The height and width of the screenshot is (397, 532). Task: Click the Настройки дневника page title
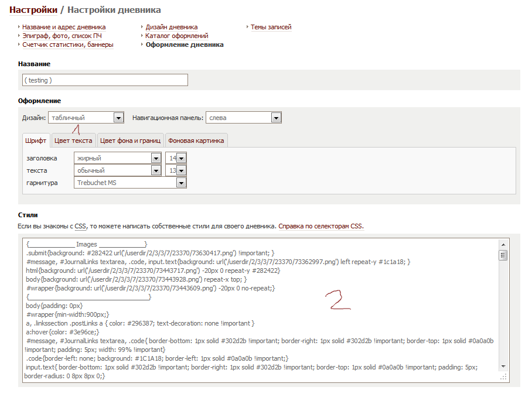pyautogui.click(x=114, y=10)
